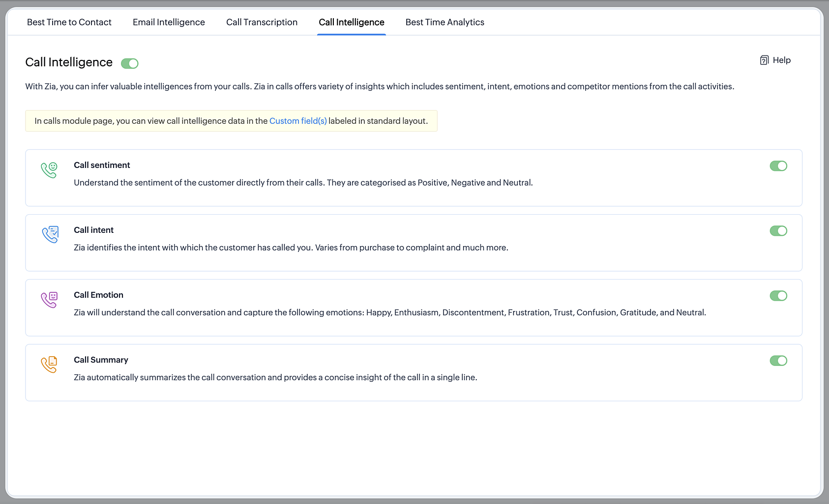Click the Call Emotion phone icon
The width and height of the screenshot is (829, 504).
[49, 300]
